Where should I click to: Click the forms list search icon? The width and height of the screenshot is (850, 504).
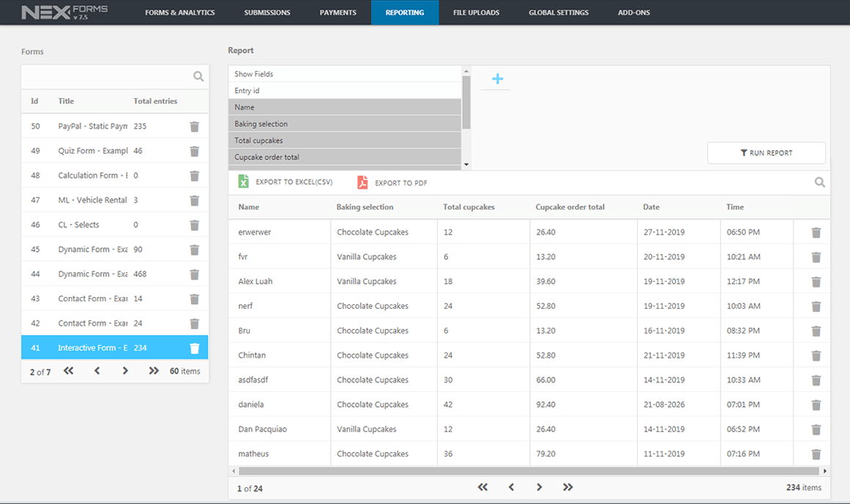tap(198, 76)
